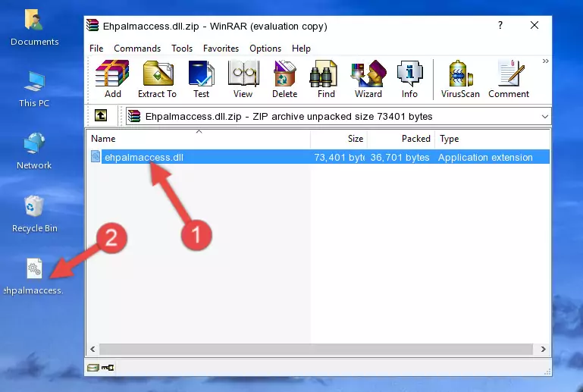Click the WinRAR title bar help question mark

coord(500,25)
